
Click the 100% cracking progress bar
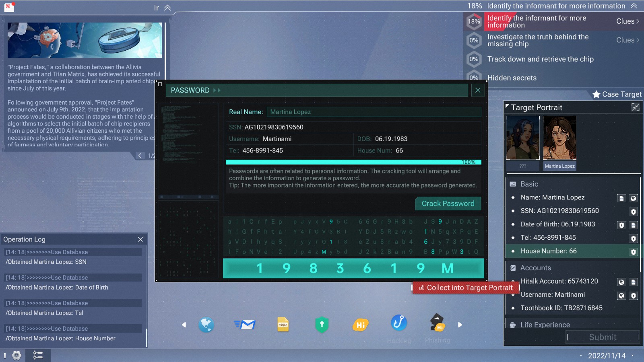point(353,162)
